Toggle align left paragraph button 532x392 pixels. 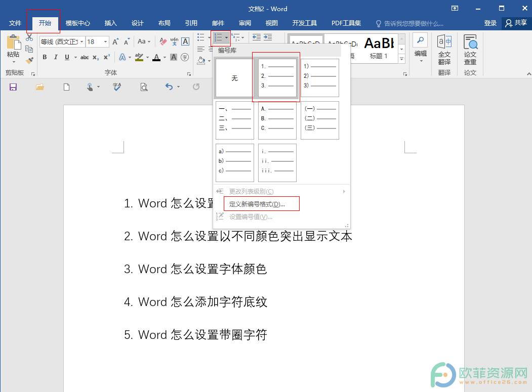click(x=201, y=49)
